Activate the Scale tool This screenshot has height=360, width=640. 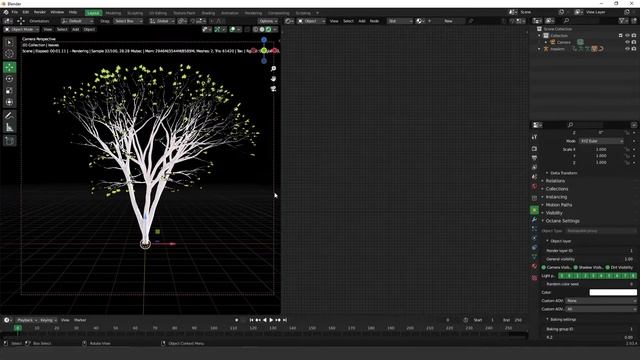point(9,91)
